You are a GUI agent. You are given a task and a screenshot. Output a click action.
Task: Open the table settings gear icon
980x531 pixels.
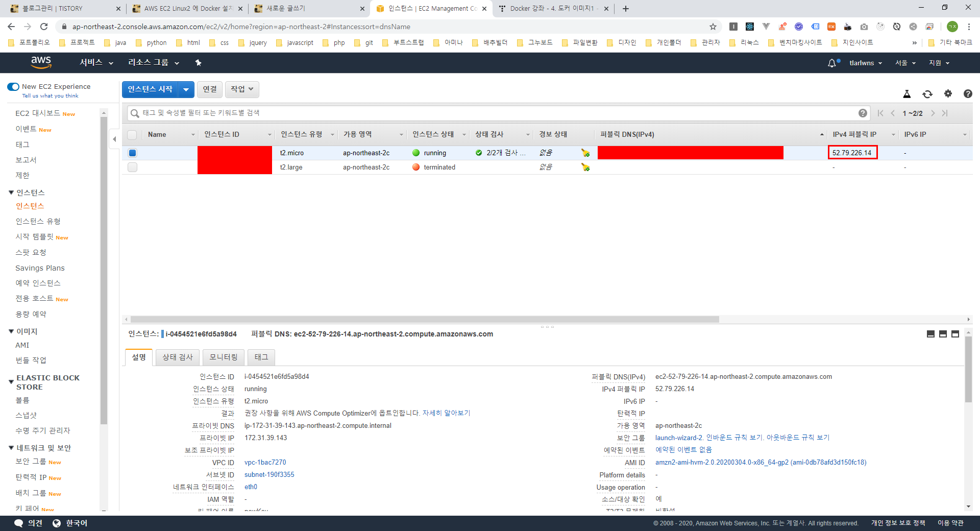click(948, 93)
